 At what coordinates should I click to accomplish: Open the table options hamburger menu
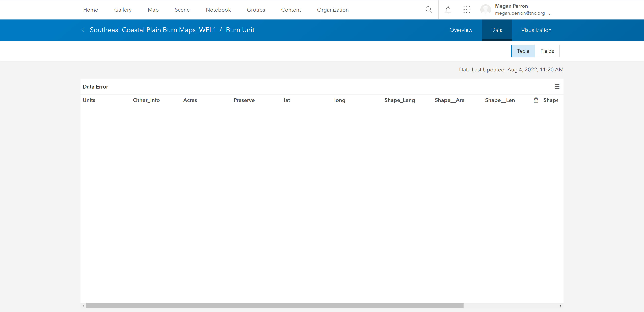(x=557, y=86)
